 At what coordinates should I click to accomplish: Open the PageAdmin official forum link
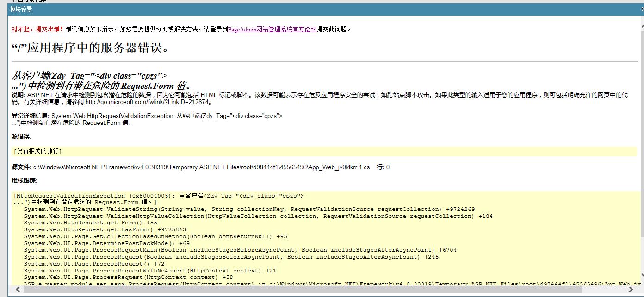(x=272, y=29)
